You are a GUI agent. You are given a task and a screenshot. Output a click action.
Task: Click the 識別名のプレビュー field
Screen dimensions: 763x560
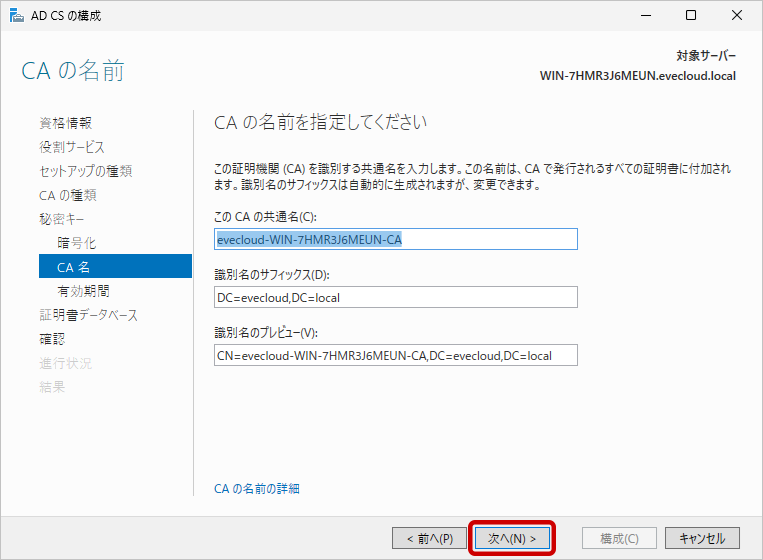(x=396, y=355)
